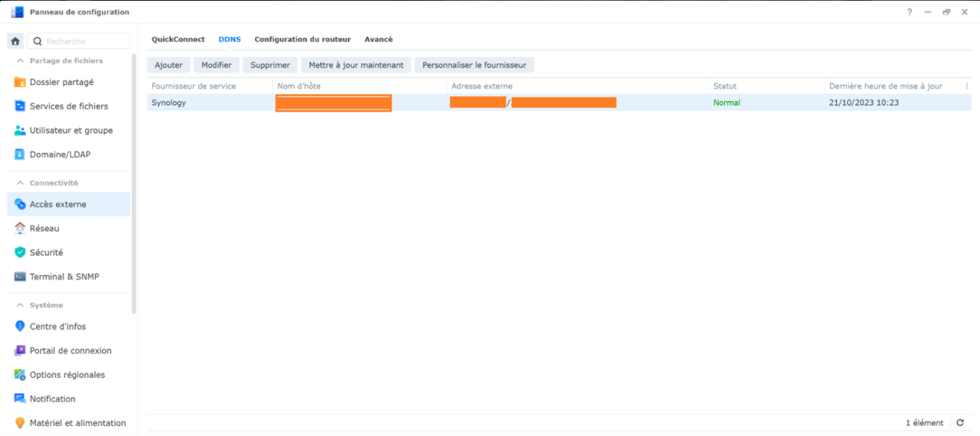980x436 pixels.
Task: Click the refresh icon at the bottom right
Action: click(960, 423)
